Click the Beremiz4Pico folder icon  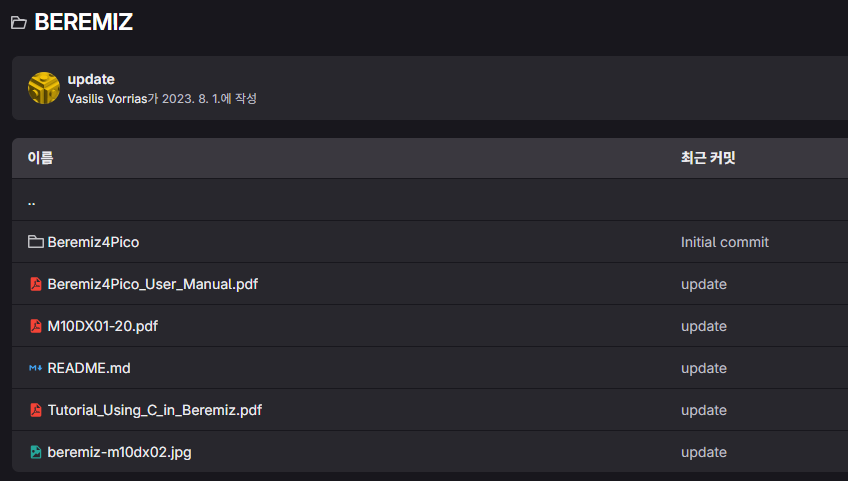tap(36, 242)
